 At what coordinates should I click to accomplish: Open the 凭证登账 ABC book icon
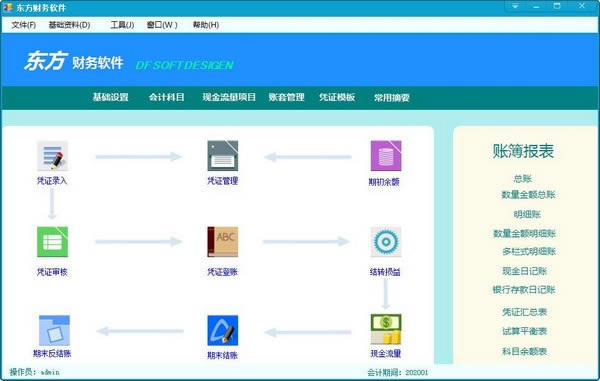[x=223, y=242]
